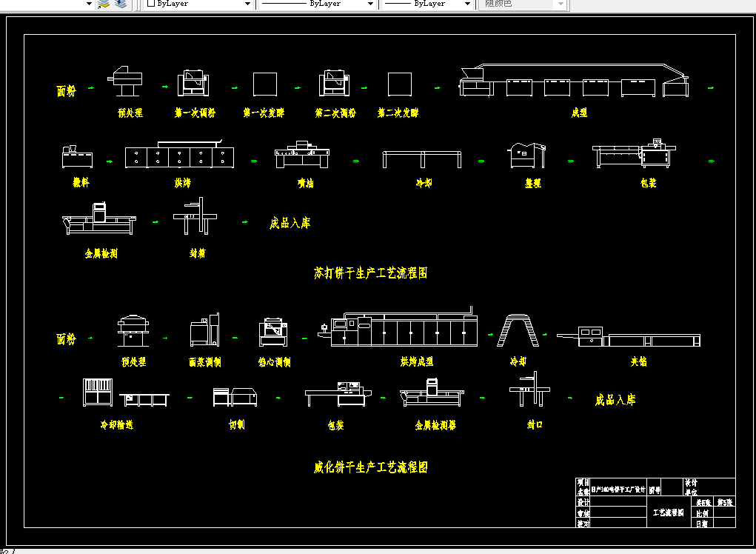Open the ByLayer linetype control dropdown
Image resolution: width=756 pixels, height=554 pixels.
(370, 4)
